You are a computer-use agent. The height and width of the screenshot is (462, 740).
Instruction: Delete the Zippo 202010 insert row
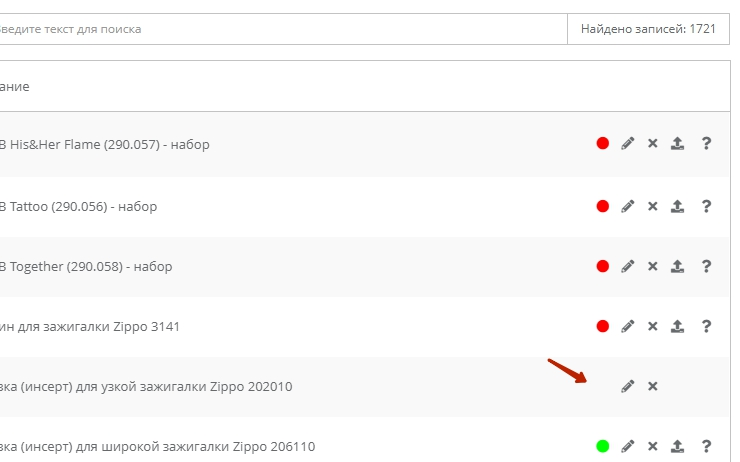click(x=653, y=387)
